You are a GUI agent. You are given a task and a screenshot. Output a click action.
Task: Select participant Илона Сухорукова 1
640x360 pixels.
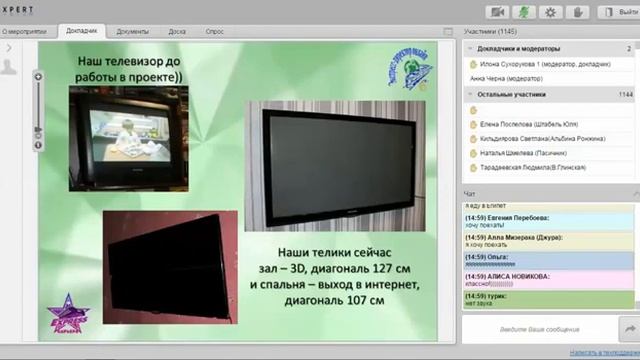(x=549, y=64)
